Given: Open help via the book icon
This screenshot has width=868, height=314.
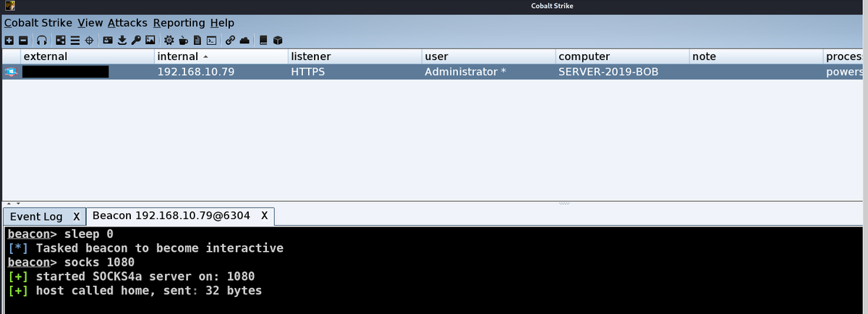Looking at the screenshot, I should tap(263, 40).
